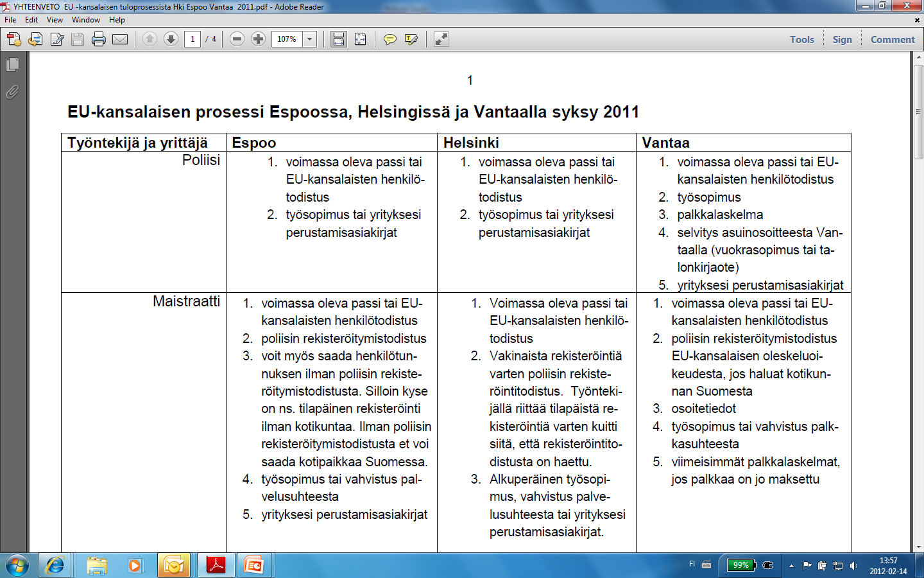The image size is (924, 578).
Task: Open the Sign pane
Action: 843,39
